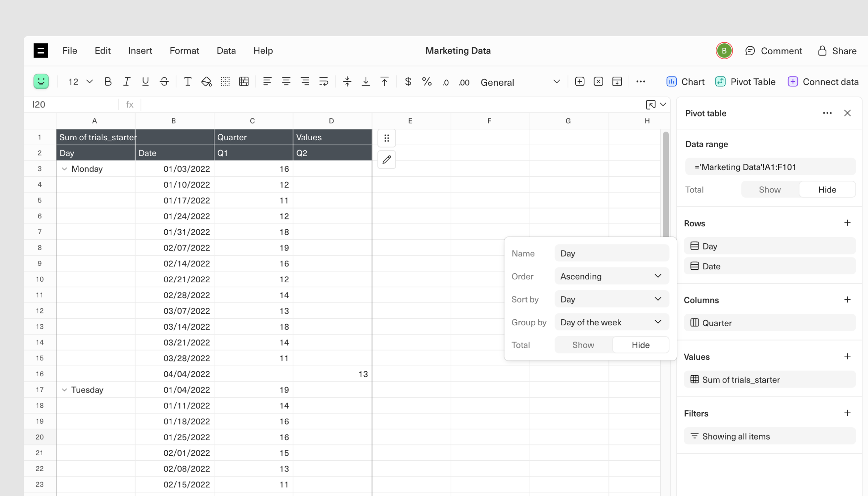Click the pencil edit pivot icon
This screenshot has width=868, height=496.
(x=387, y=159)
